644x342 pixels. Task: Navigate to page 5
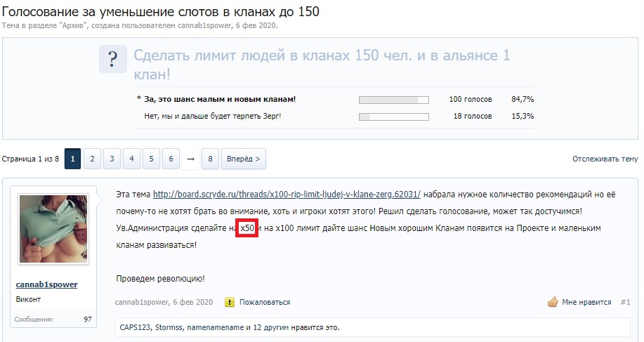click(151, 159)
